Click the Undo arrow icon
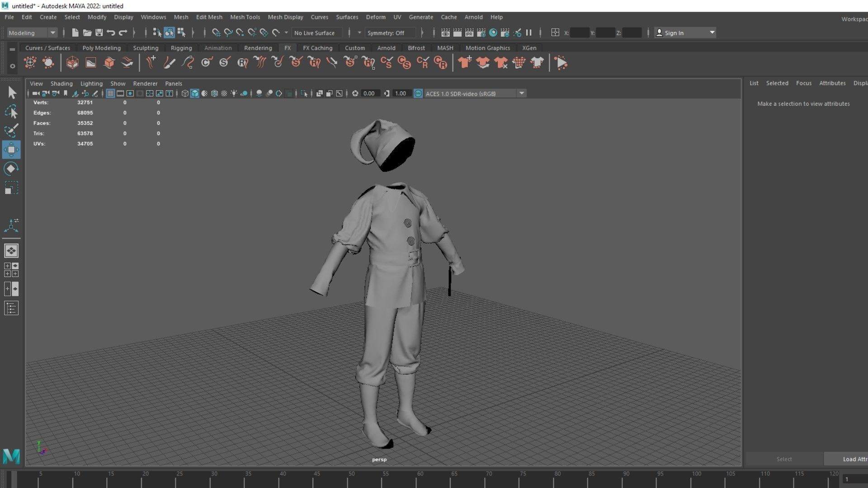Viewport: 868px width, 488px height. [111, 33]
